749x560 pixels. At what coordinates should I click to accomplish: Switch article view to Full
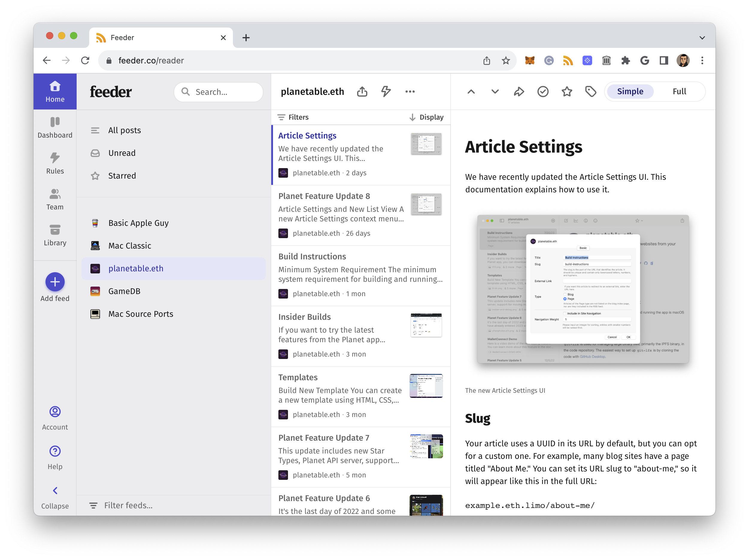[x=679, y=91]
